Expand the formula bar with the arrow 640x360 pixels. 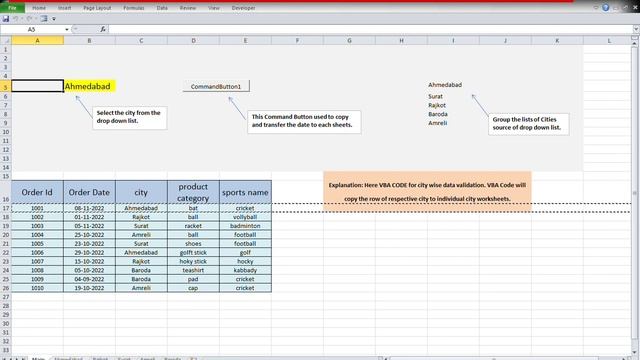(636, 29)
